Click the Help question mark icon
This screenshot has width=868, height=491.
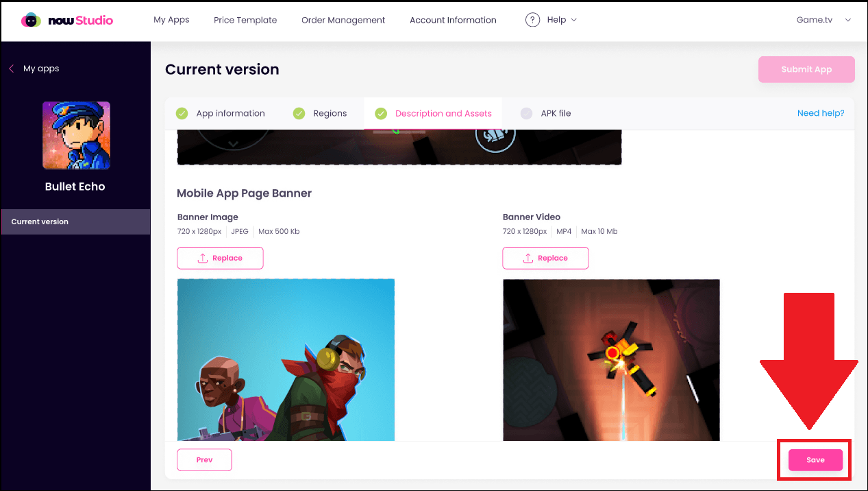coord(532,20)
